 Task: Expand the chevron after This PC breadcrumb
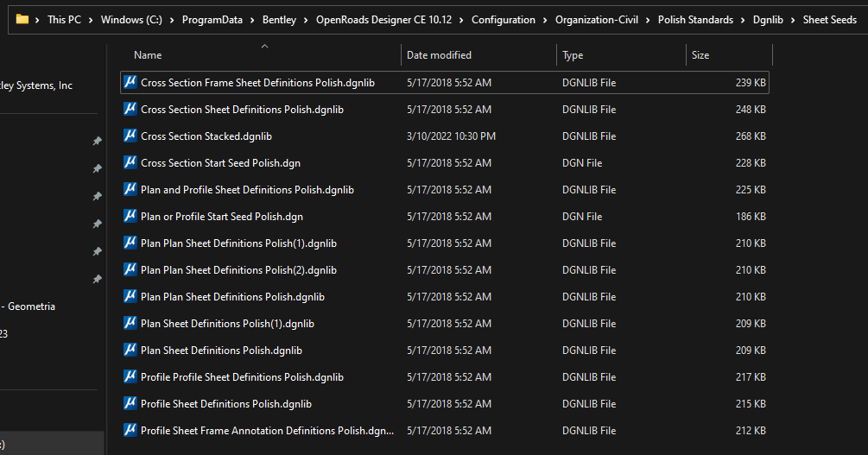click(91, 20)
